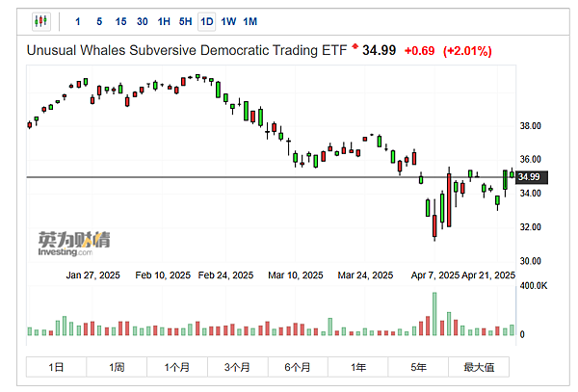Screen dimensions: 578x392
Task: Click the 32.00 price axis label
Action: (531, 227)
